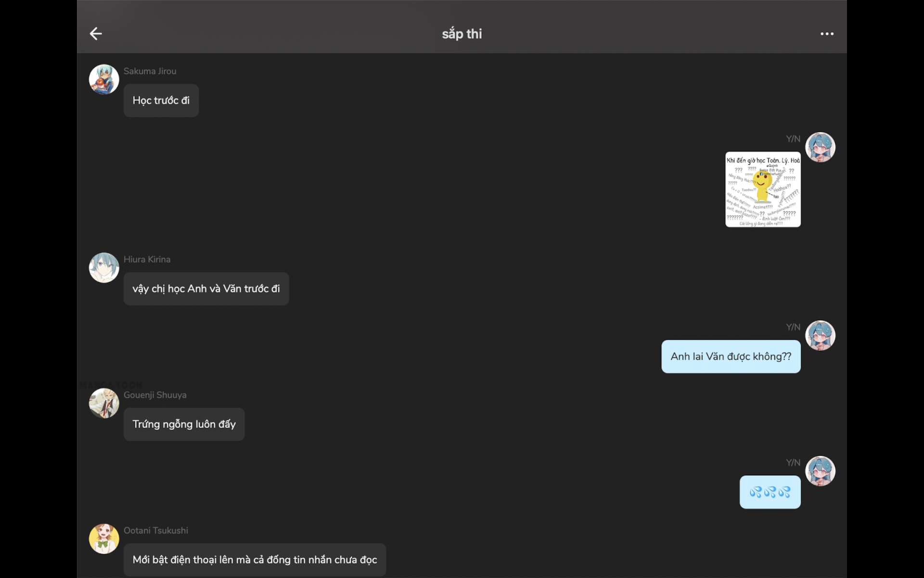Go back using the arrow icon
This screenshot has width=924, height=578.
(96, 34)
